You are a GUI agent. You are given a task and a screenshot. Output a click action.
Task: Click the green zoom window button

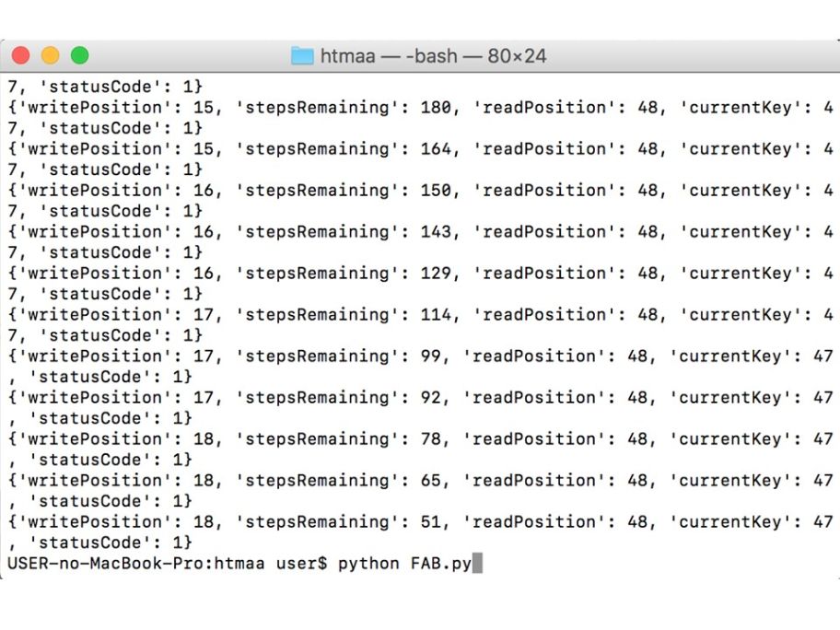tap(80, 55)
